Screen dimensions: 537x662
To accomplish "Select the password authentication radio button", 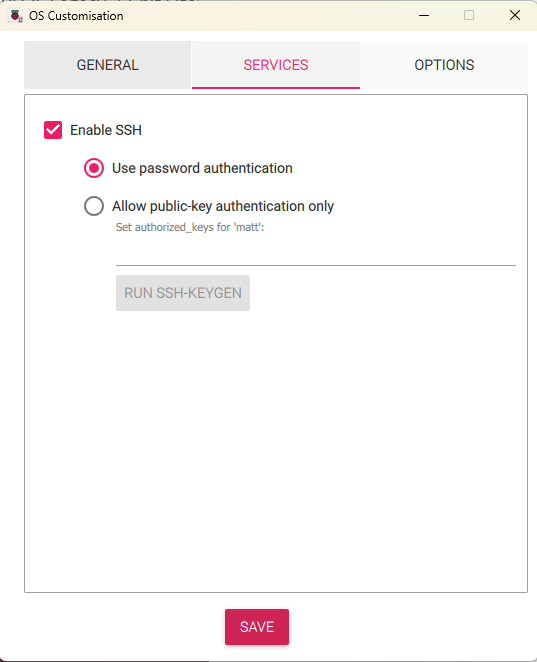I will [94, 168].
